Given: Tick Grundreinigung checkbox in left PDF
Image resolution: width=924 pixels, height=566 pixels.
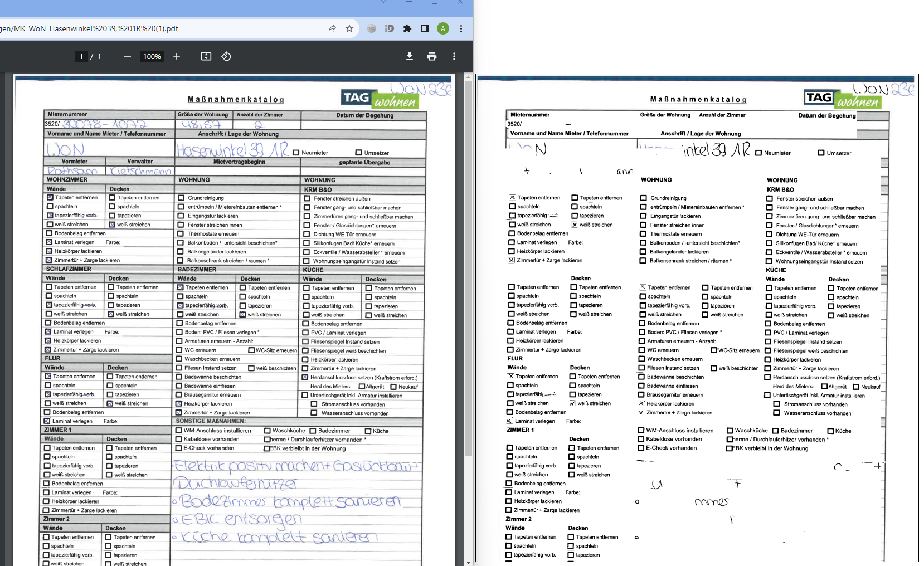Looking at the screenshot, I should [181, 198].
